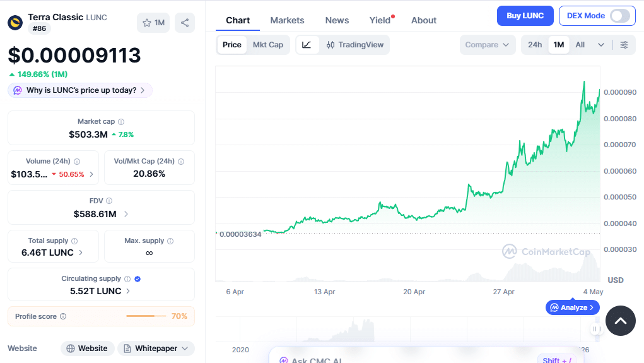Switch to line chart icon
The width and height of the screenshot is (644, 363).
pos(307,45)
